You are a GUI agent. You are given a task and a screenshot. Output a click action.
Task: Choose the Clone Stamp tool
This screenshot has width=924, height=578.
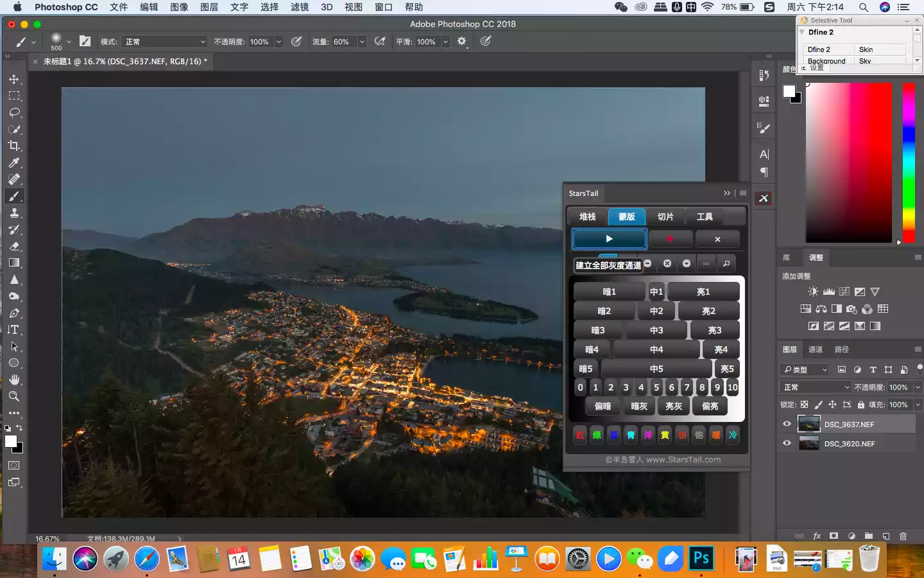click(14, 213)
